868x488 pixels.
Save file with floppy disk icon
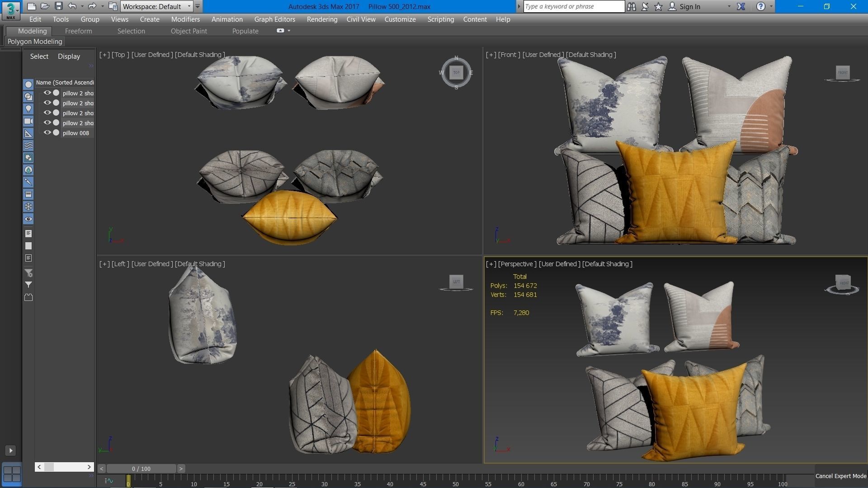[58, 6]
